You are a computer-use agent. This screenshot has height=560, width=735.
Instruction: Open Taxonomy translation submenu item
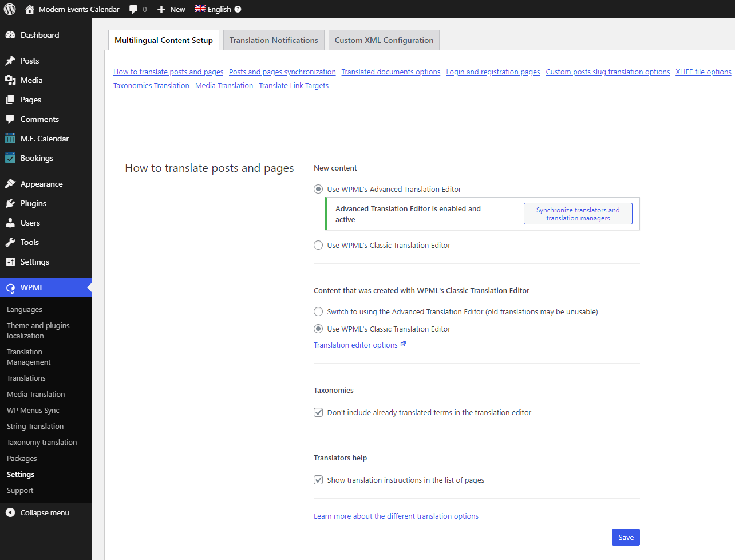pyautogui.click(x=42, y=443)
